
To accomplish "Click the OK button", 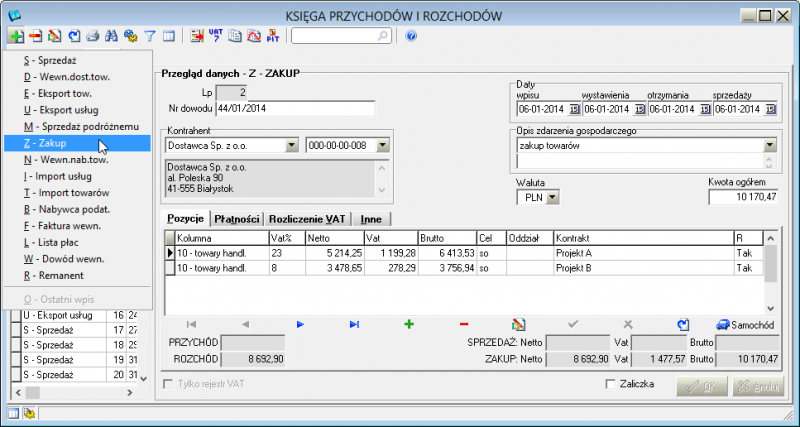I will (x=702, y=387).
